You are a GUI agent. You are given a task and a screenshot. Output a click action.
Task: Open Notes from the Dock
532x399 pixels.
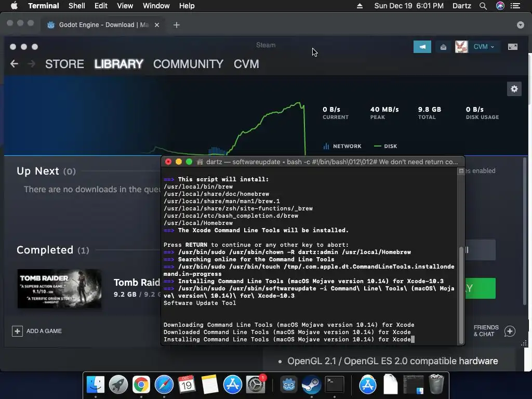pyautogui.click(x=210, y=385)
